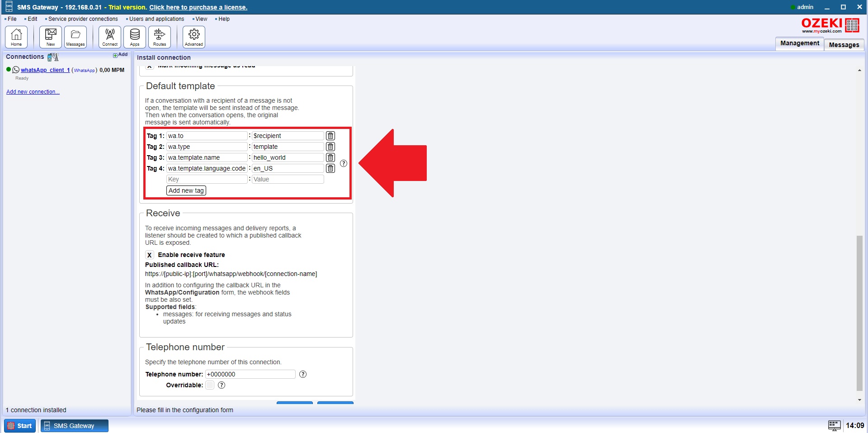Click the admin user label
Image resolution: width=868 pixels, height=433 pixels.
point(805,7)
